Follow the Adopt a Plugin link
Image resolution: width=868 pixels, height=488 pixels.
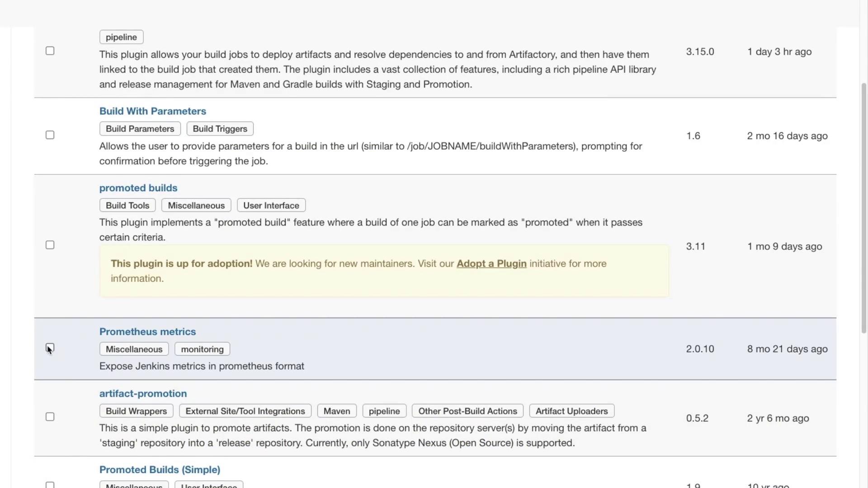491,264
